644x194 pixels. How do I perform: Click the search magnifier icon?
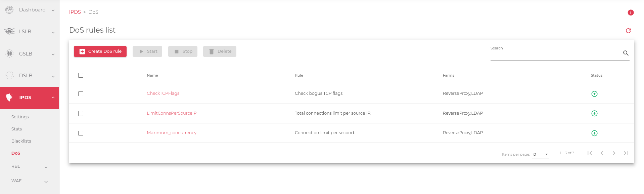tap(626, 53)
